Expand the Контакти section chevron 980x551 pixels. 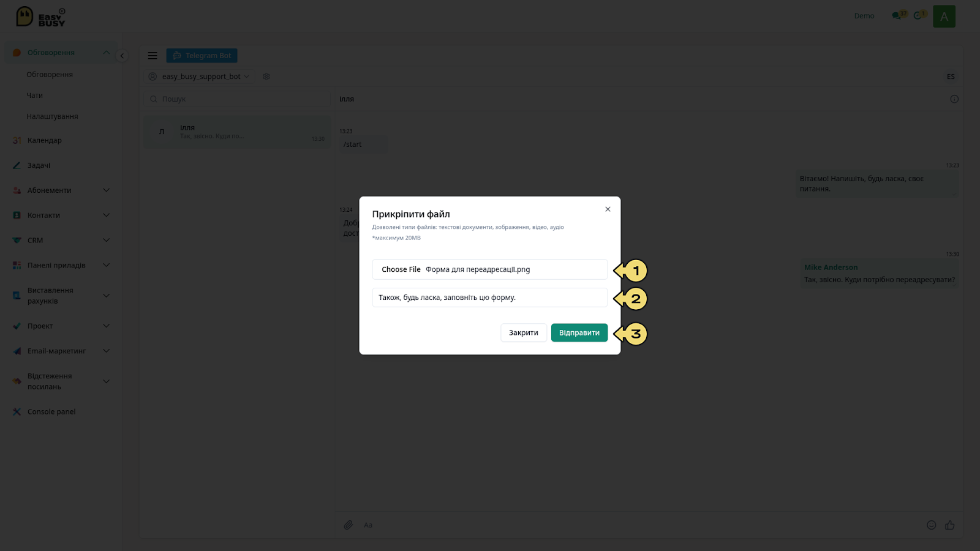(x=107, y=216)
